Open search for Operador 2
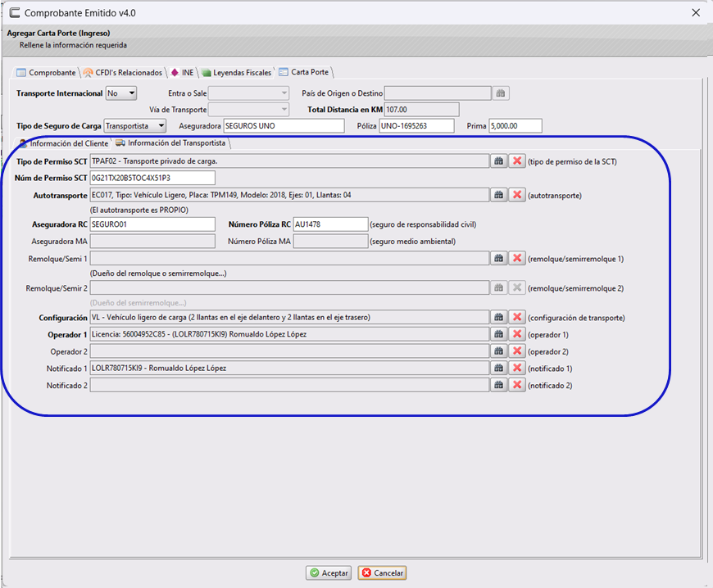713x588 pixels. point(498,351)
